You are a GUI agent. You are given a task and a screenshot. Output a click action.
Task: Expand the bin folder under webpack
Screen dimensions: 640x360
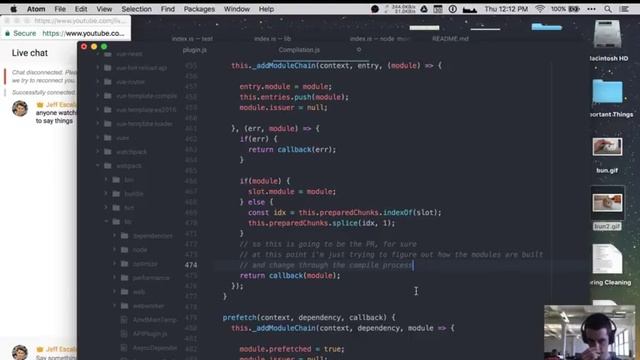[106, 180]
